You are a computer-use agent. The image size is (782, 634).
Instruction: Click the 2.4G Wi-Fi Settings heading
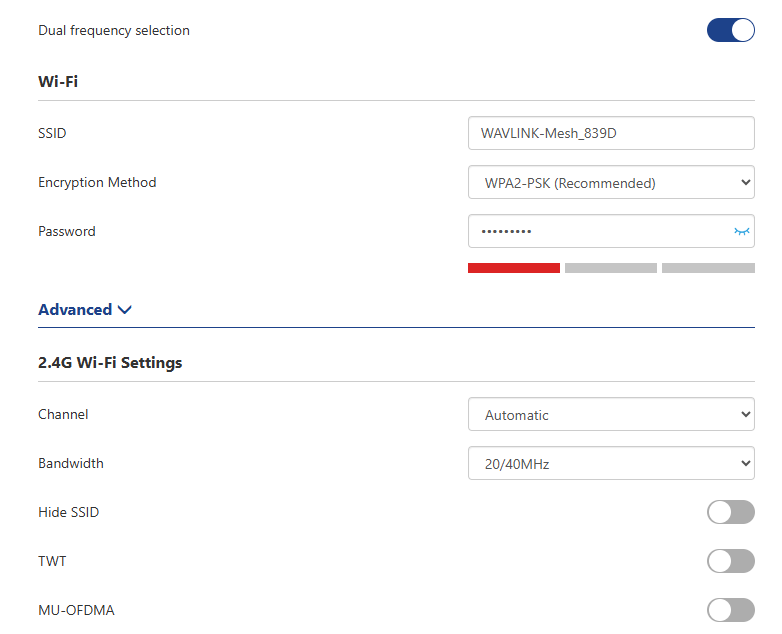(x=110, y=362)
